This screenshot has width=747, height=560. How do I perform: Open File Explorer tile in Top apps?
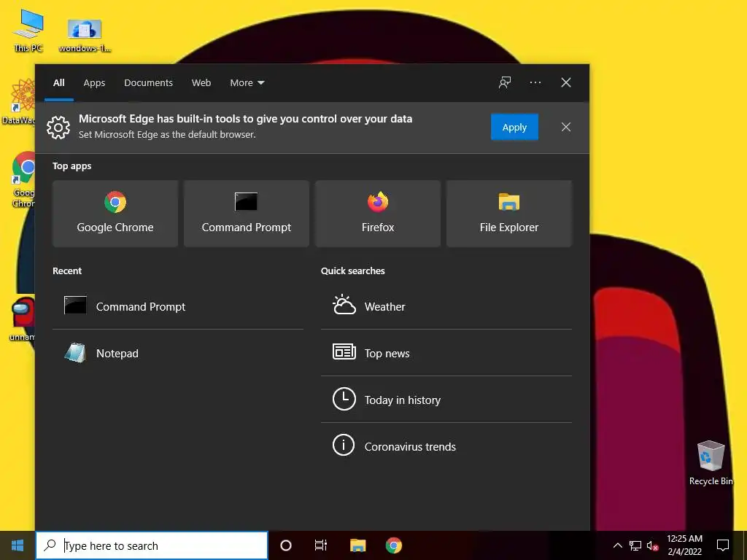pos(508,214)
